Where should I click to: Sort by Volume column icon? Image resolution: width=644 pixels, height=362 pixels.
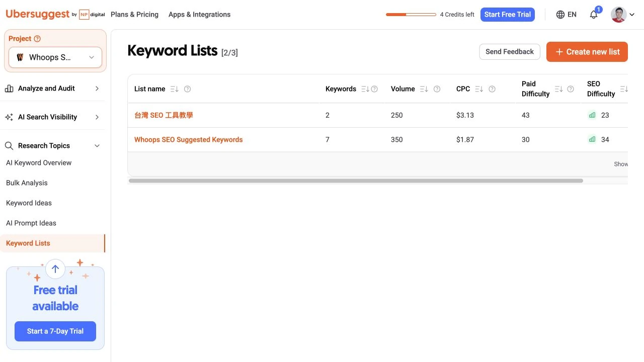(424, 89)
